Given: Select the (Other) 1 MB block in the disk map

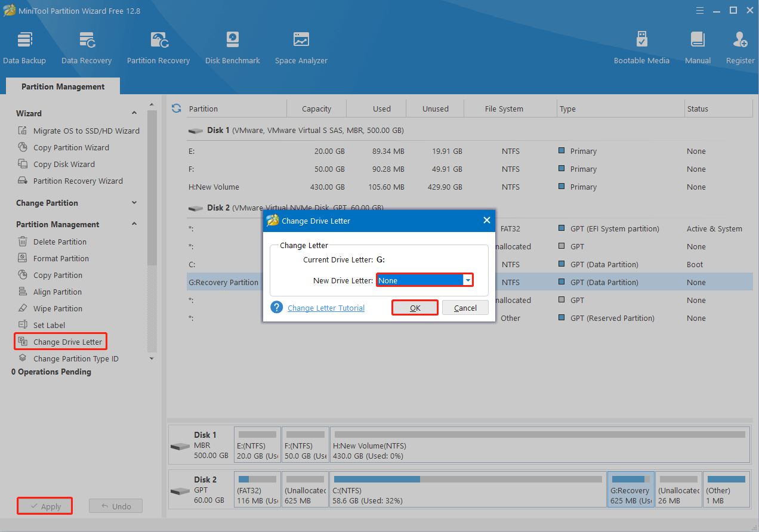Looking at the screenshot, I should click(726, 490).
